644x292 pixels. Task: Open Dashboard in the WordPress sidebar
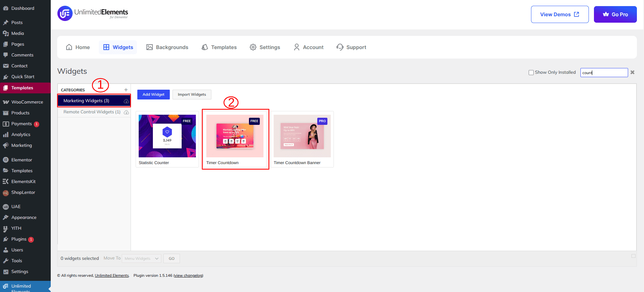25,8
